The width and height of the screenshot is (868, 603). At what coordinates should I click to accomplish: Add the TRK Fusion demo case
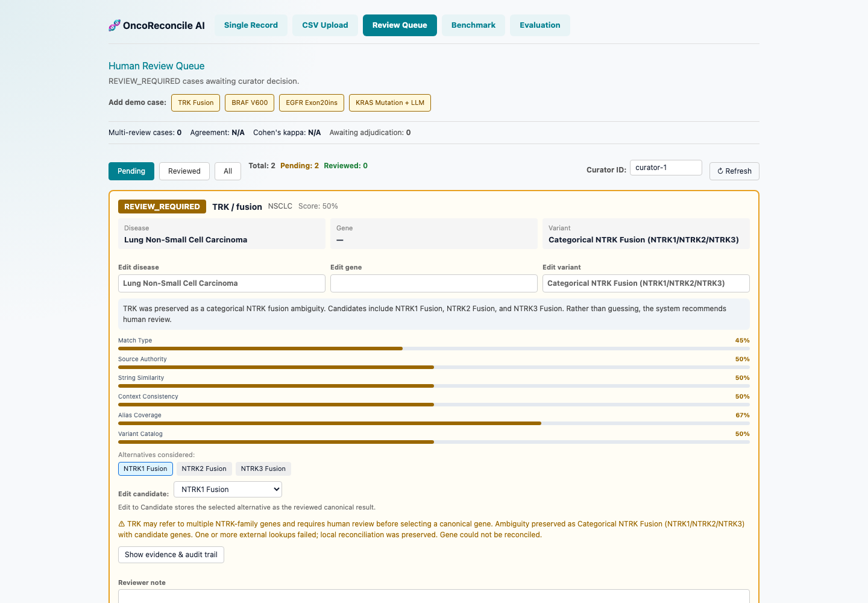(x=196, y=103)
